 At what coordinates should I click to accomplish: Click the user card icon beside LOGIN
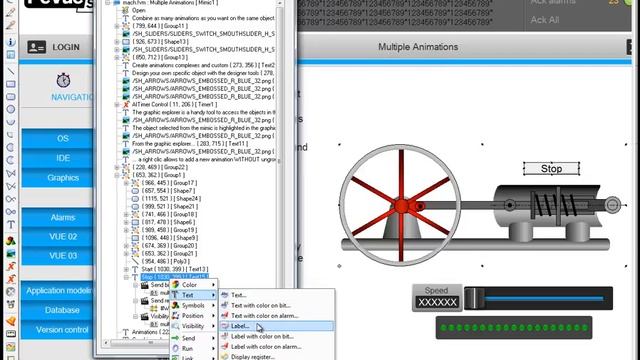coord(37,47)
